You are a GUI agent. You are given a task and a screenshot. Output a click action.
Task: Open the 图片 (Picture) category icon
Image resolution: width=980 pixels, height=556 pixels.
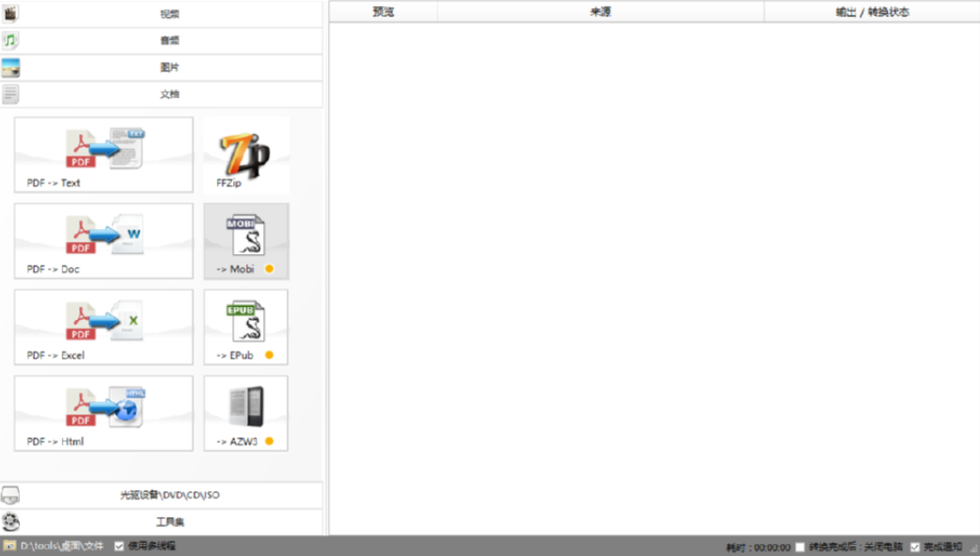tap(11, 68)
